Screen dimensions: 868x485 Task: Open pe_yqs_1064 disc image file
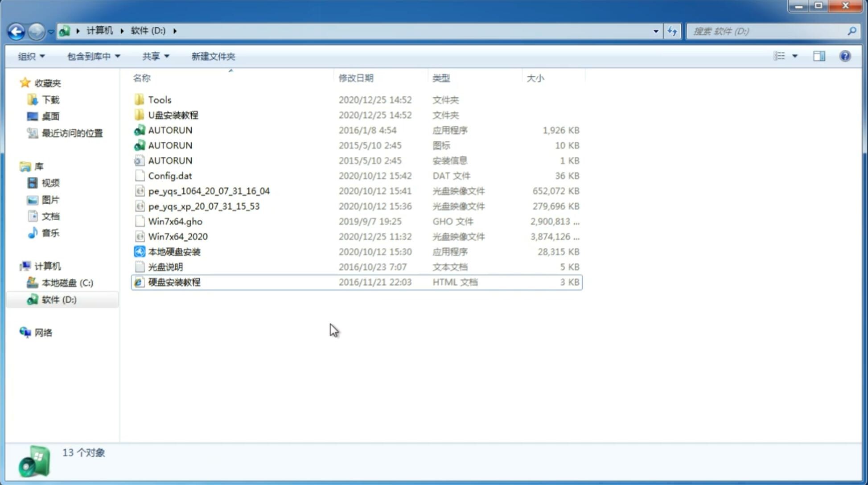(x=209, y=191)
